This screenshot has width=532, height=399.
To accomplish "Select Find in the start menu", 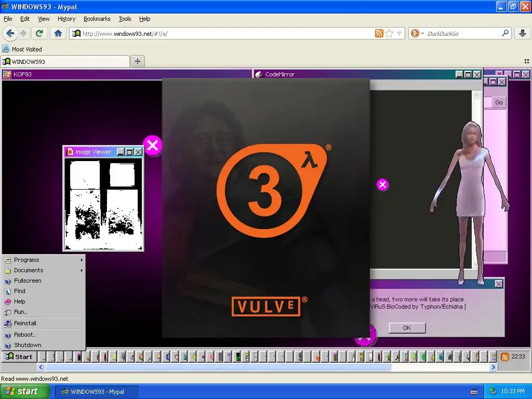I will [44, 291].
